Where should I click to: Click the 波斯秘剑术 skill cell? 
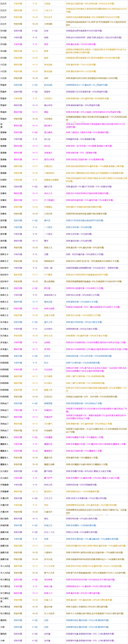pyautogui.click(x=49, y=261)
